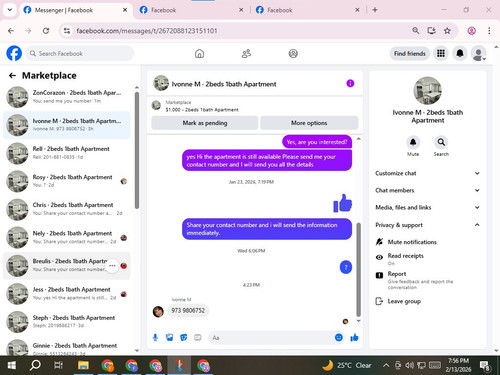500x375 pixels.
Task: Click Report conversation option
Action: 427,280
